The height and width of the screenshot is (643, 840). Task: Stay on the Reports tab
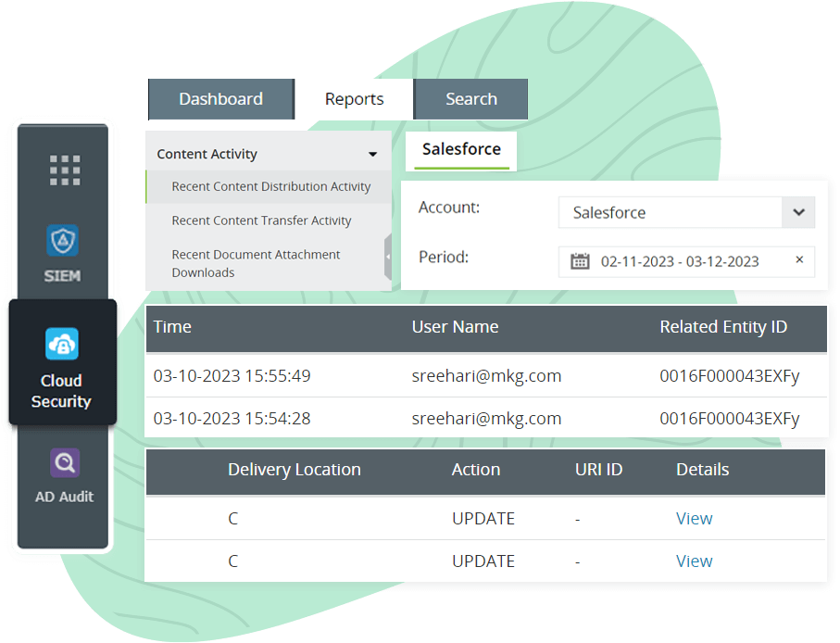(354, 98)
